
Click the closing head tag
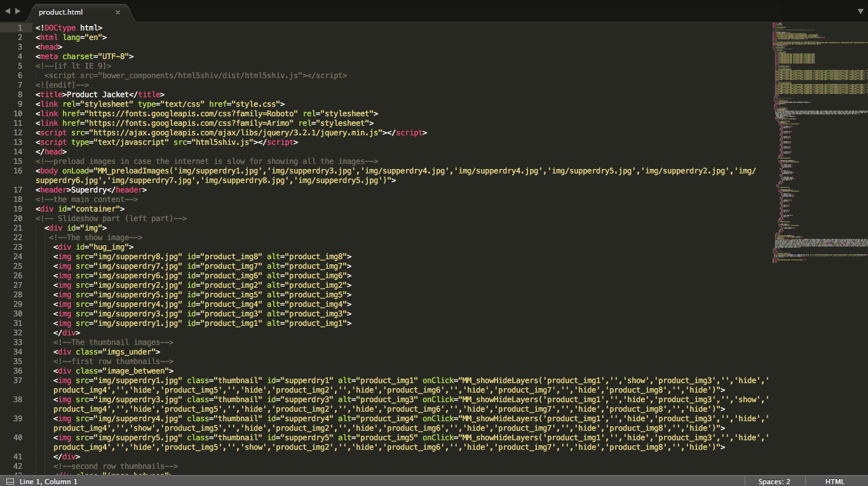click(x=51, y=152)
